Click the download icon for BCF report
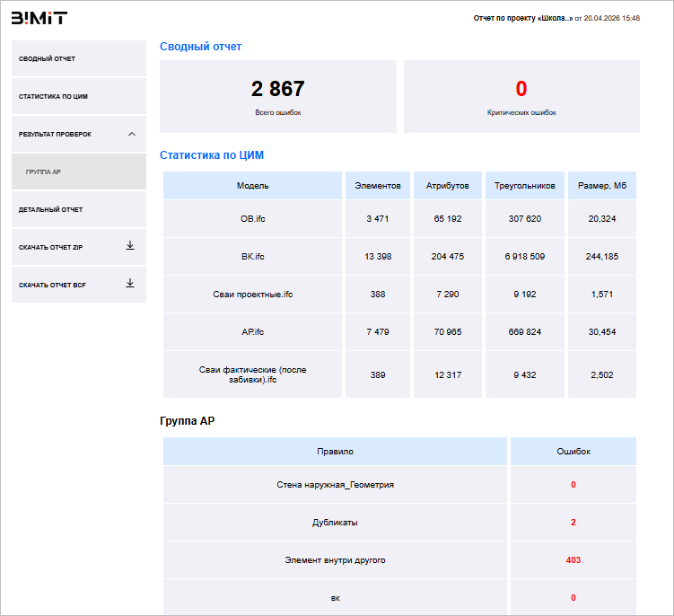 (130, 284)
